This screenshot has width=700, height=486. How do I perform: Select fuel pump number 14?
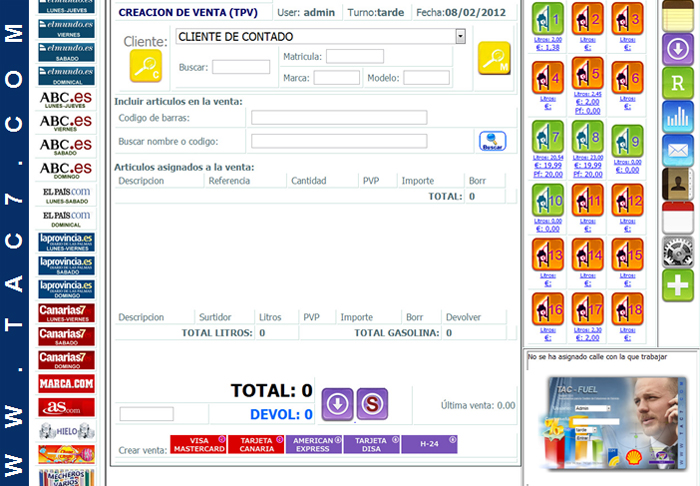[588, 254]
